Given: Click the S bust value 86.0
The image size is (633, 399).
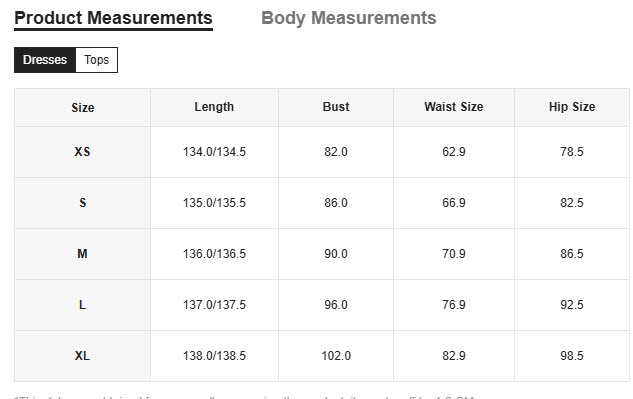Looking at the screenshot, I should pyautogui.click(x=336, y=203).
